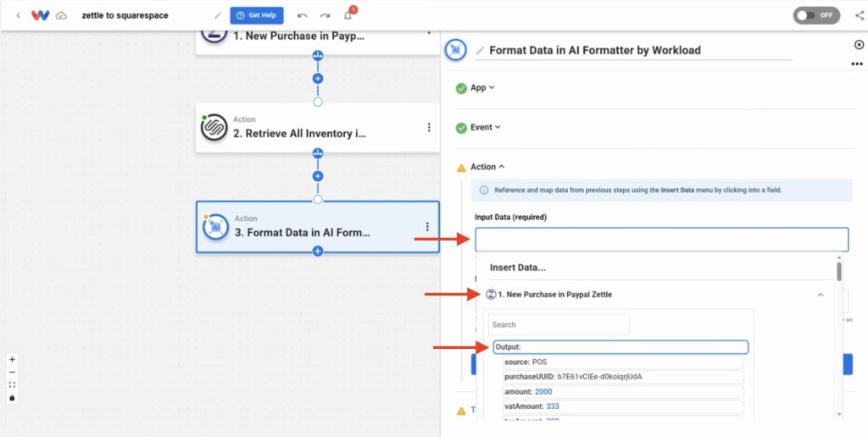
Task: Click the Input Data field
Action: pos(661,240)
